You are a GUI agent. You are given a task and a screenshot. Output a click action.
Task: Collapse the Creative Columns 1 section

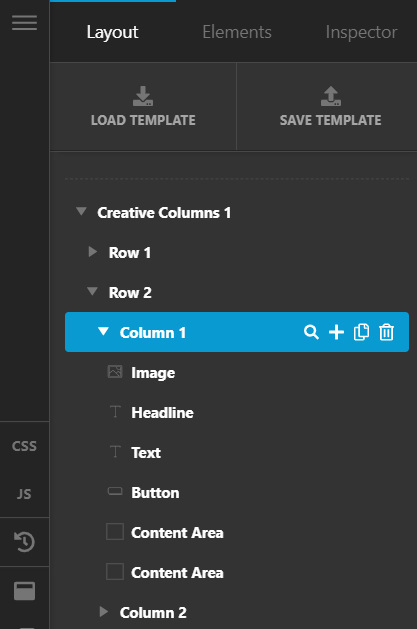(x=81, y=211)
